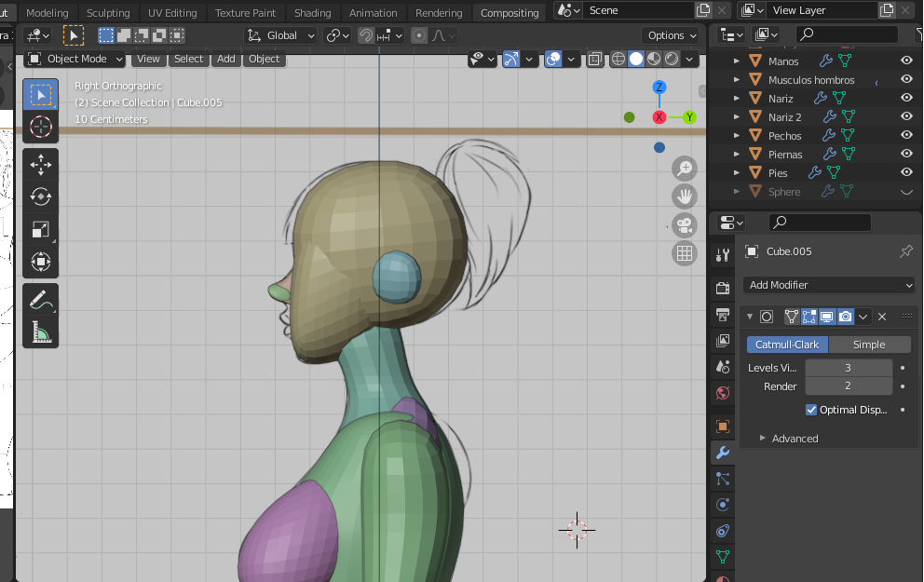Viewport: 924px width, 582px height.
Task: Select the Scale tool
Action: (41, 229)
